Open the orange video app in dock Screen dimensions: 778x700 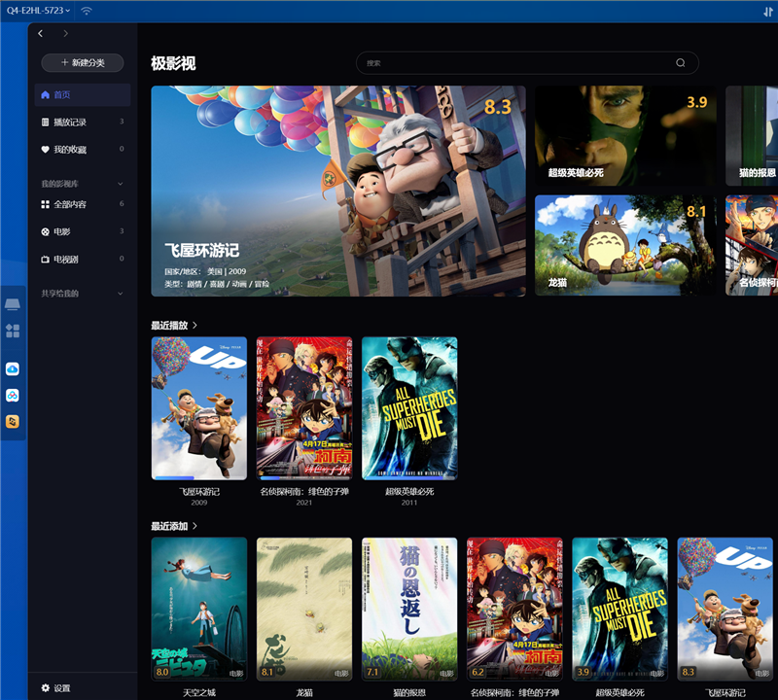click(x=13, y=421)
